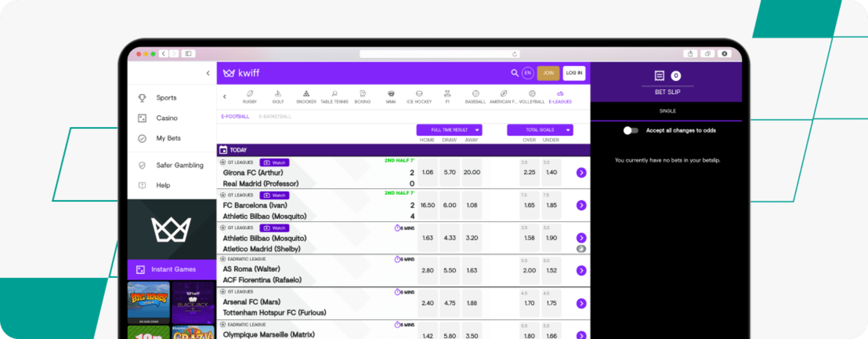The width and height of the screenshot is (868, 339).
Task: Select over 2.00 for AS Roma match
Action: coord(529,270)
